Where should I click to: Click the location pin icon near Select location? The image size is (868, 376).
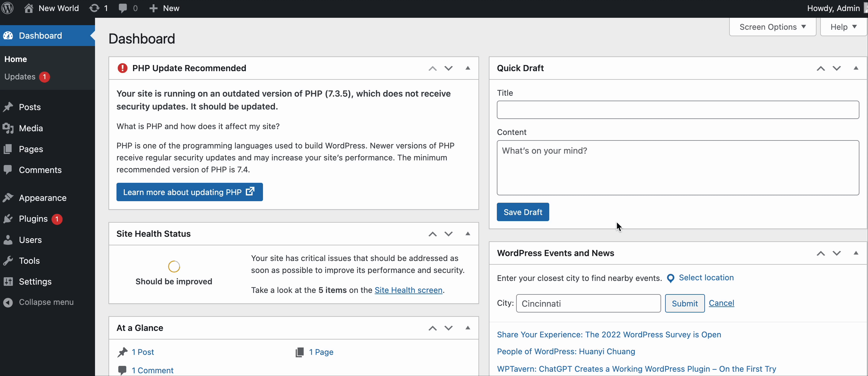click(671, 278)
